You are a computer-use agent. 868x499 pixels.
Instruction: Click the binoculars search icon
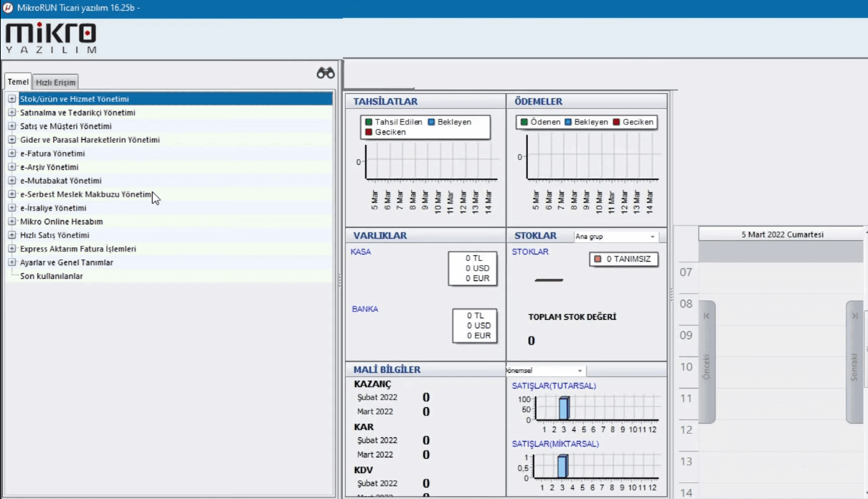tap(326, 73)
